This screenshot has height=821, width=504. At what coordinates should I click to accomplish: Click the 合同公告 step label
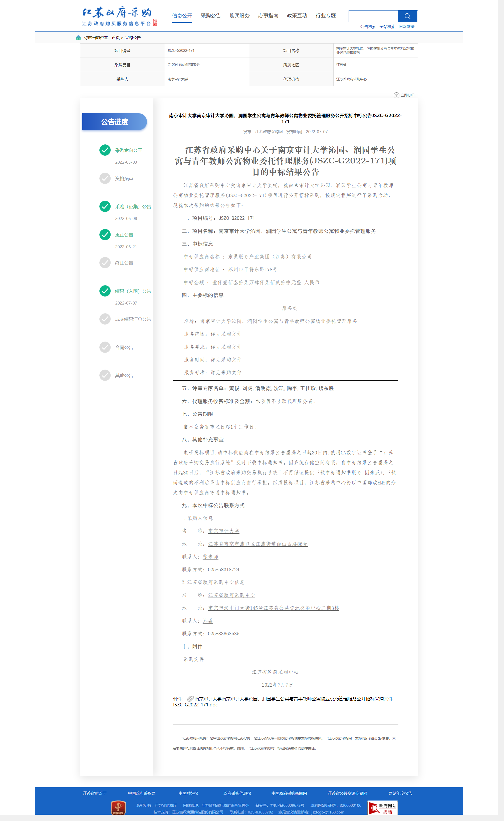(124, 348)
